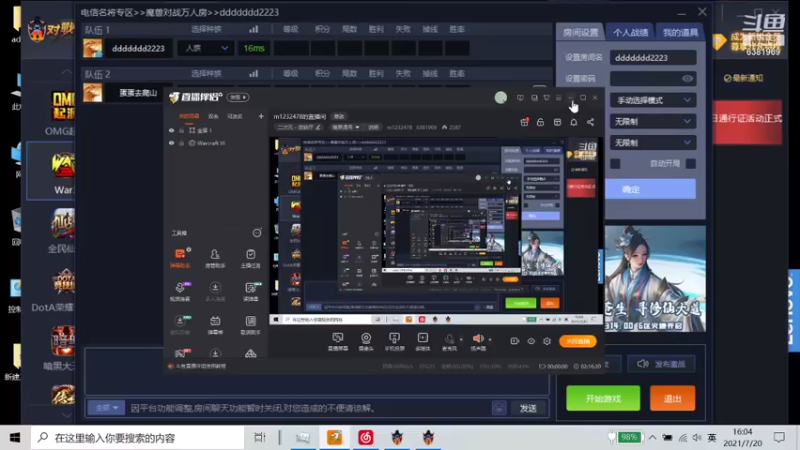Click the toolbox more-options circle icon
This screenshot has width=800, height=450.
pos(257,233)
